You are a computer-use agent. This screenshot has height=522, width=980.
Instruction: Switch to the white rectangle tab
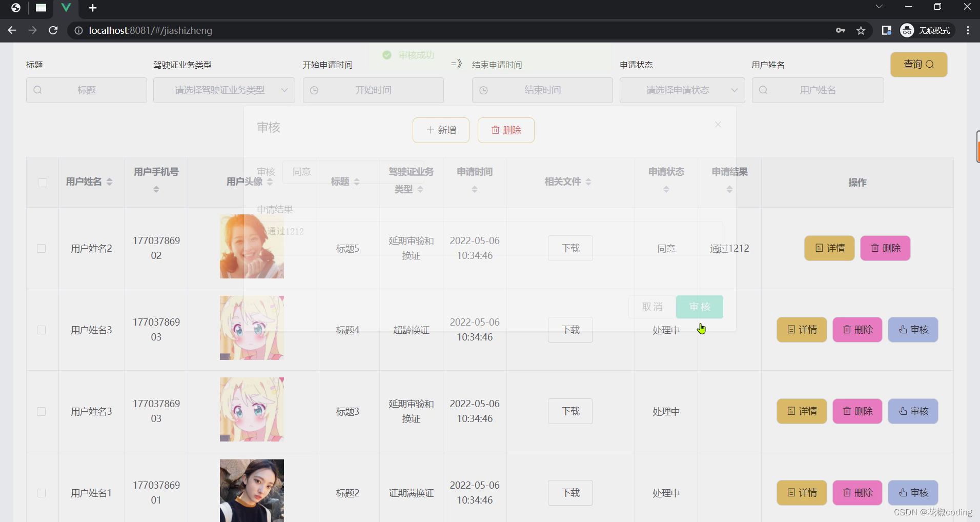pos(41,8)
